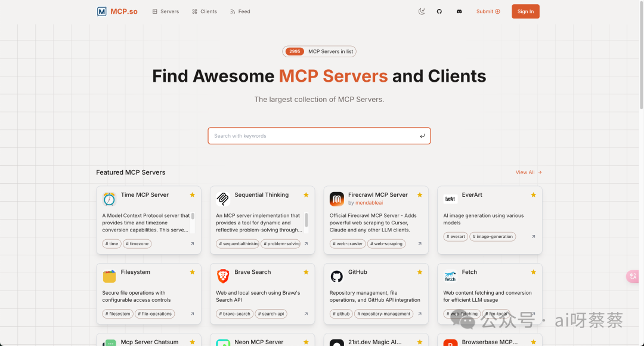The width and height of the screenshot is (644, 346).
Task: Open the Fetch card title
Action: coord(469,272)
